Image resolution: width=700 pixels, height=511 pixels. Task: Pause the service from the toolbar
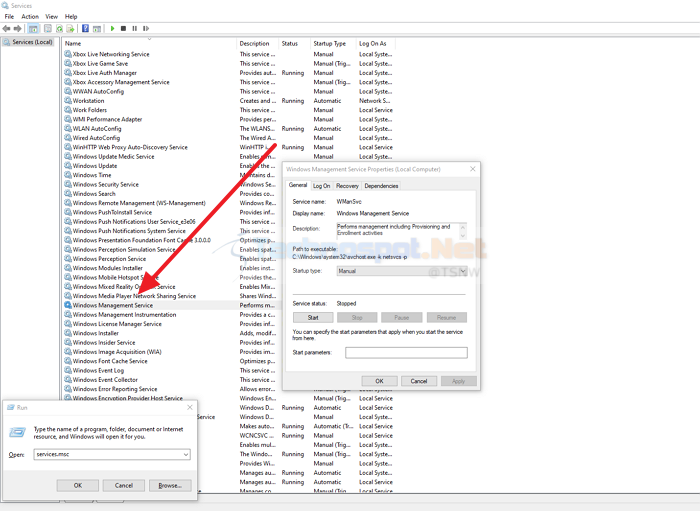click(134, 29)
